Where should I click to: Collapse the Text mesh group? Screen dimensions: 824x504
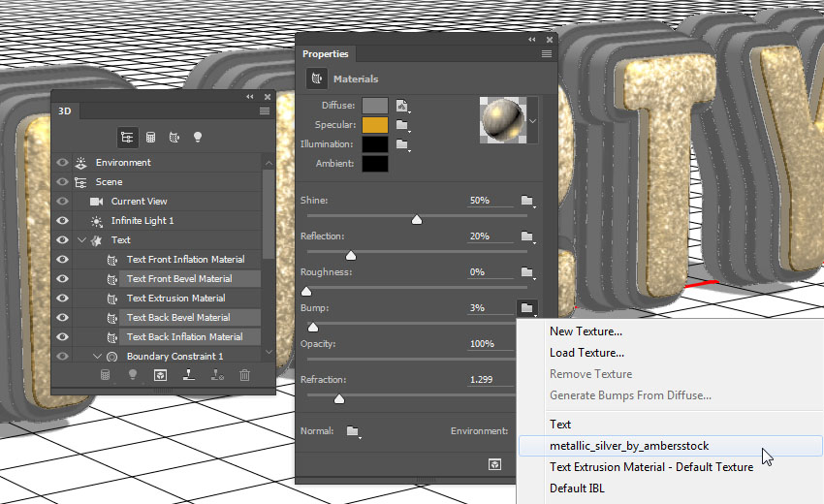(81, 240)
